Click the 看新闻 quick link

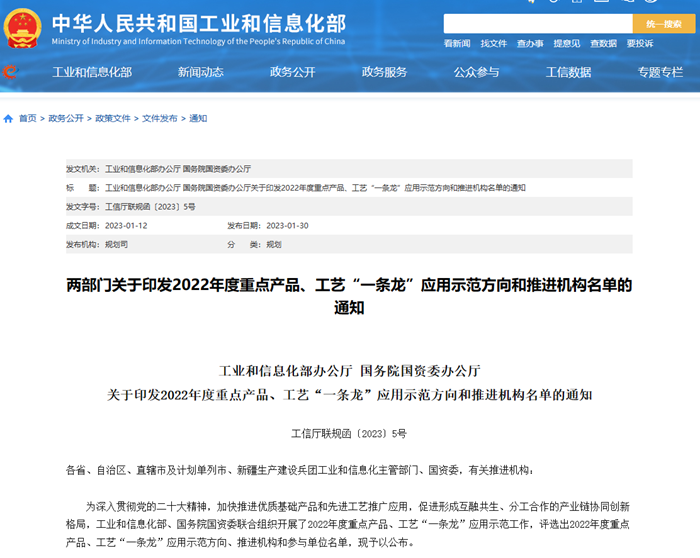pyautogui.click(x=457, y=44)
